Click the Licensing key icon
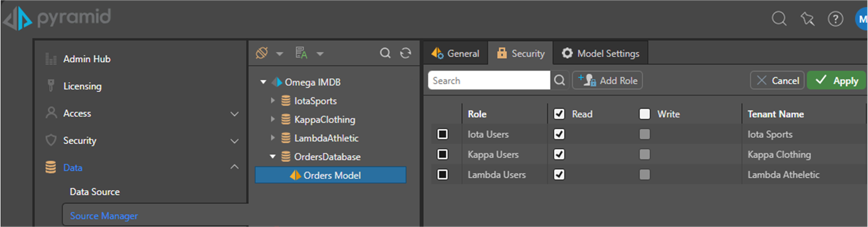Screen dimensions: 868x227 pyautogui.click(x=51, y=86)
